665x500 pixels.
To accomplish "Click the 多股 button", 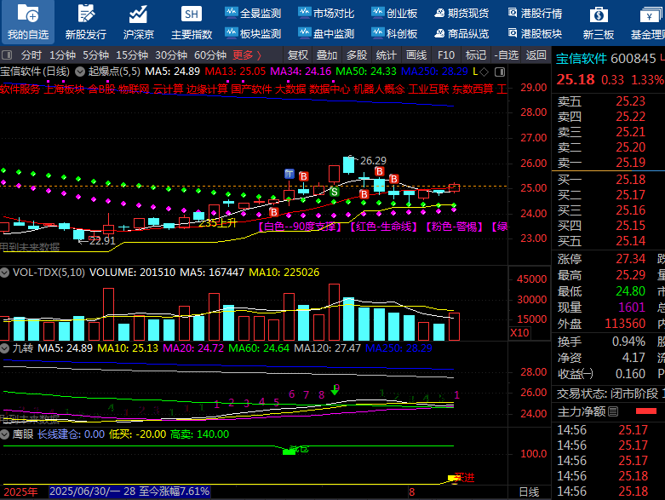I will (356, 55).
